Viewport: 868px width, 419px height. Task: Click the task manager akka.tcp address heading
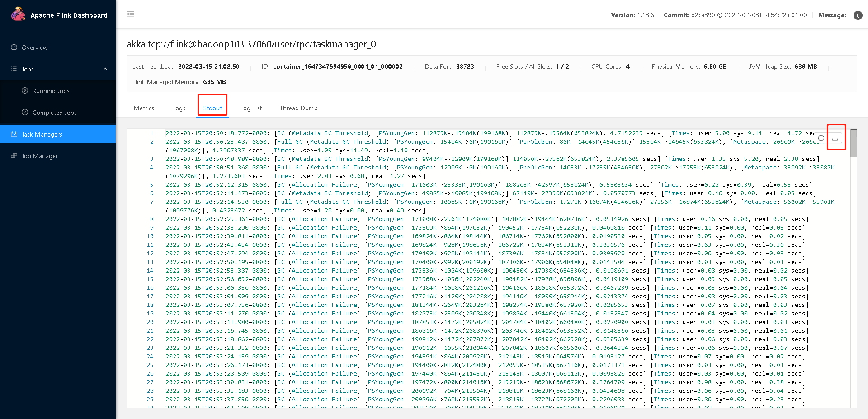[251, 44]
